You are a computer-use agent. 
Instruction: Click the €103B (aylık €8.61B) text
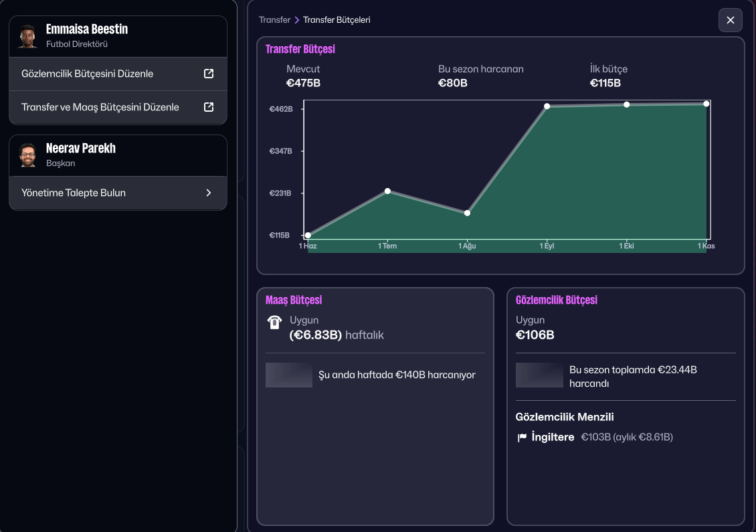click(627, 437)
